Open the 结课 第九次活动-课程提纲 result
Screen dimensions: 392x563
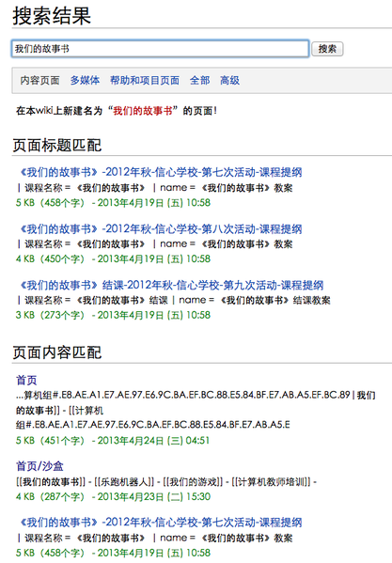(172, 285)
